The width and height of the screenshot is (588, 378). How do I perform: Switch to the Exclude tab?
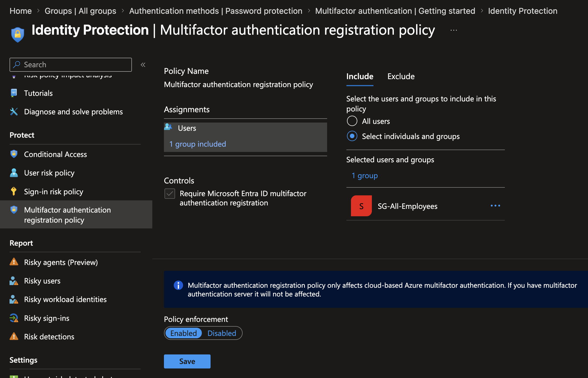[401, 76]
